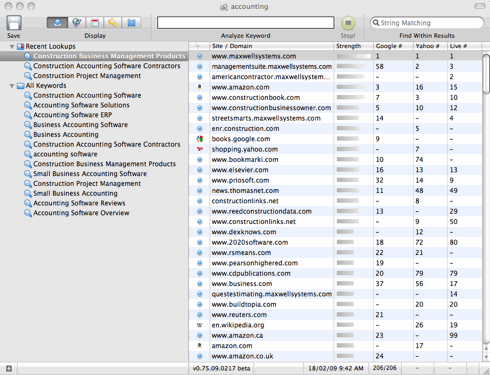490x375 pixels.
Task: Select Business Accounting Software keyword
Action: (80, 125)
